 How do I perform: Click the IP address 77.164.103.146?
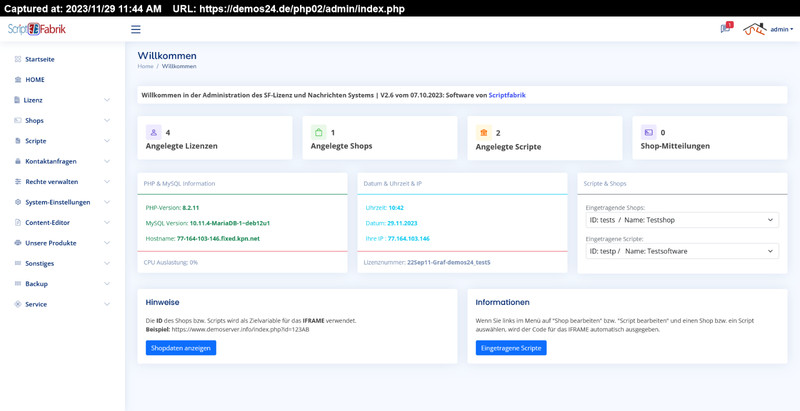coord(408,238)
